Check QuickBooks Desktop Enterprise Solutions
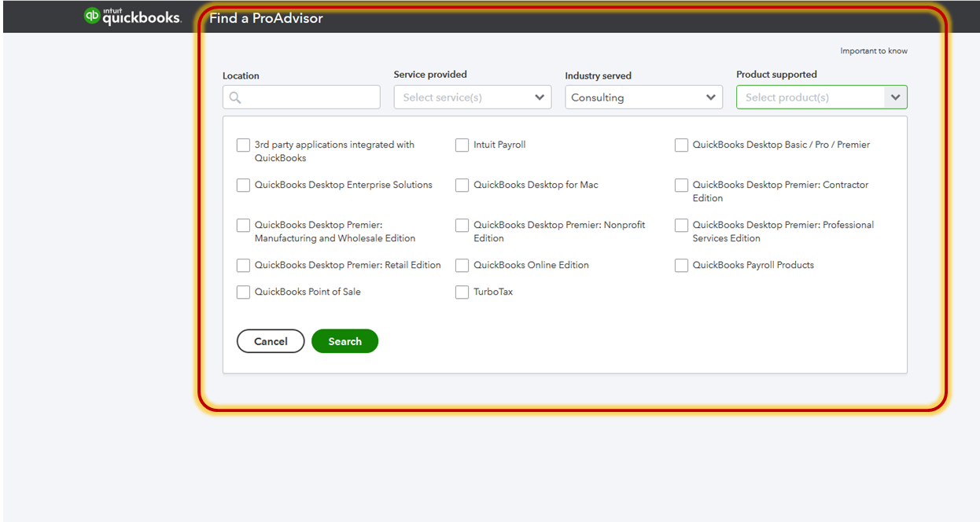This screenshot has width=980, height=522. pos(244,186)
